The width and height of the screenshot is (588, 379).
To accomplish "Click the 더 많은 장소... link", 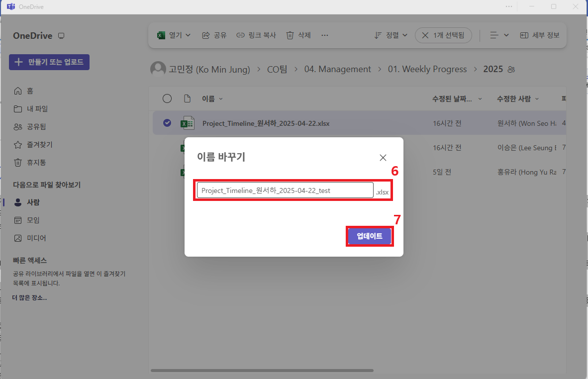I will pos(30,297).
